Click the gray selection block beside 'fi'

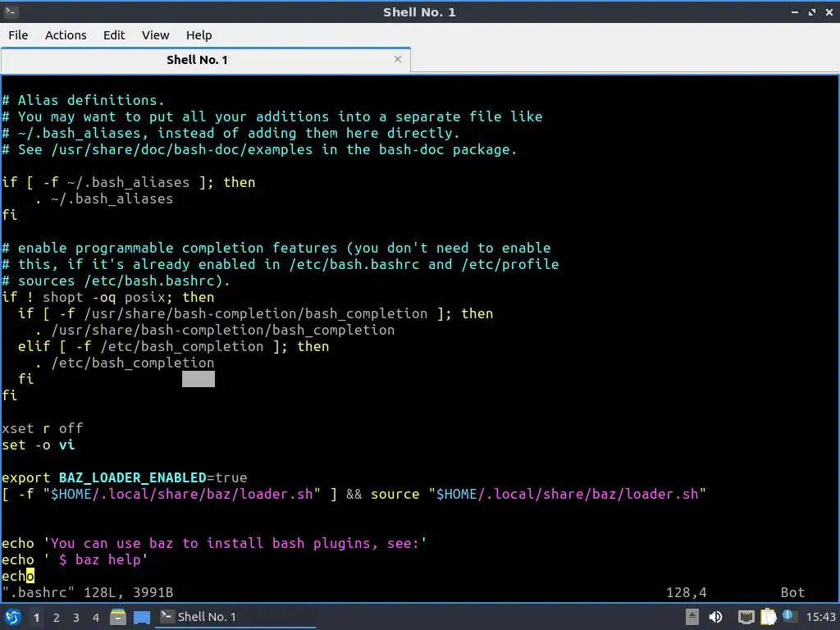199,379
